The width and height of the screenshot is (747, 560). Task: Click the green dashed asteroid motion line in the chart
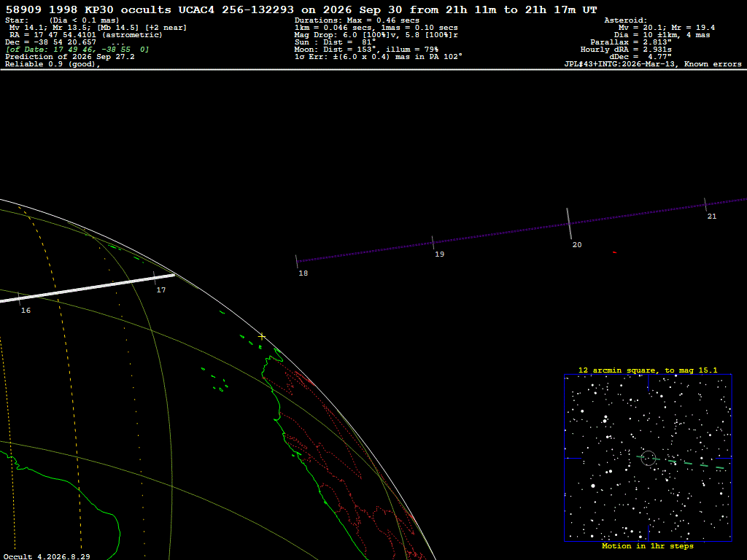coord(681,462)
